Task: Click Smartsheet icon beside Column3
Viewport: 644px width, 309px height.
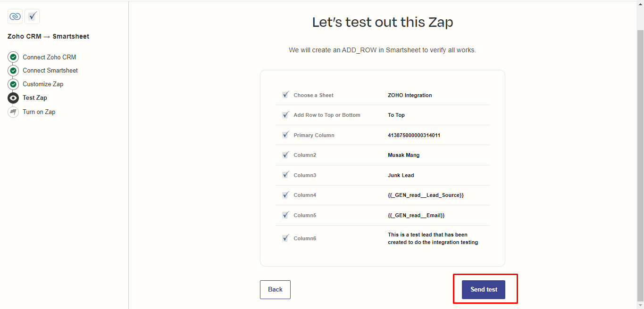Action: pyautogui.click(x=285, y=175)
